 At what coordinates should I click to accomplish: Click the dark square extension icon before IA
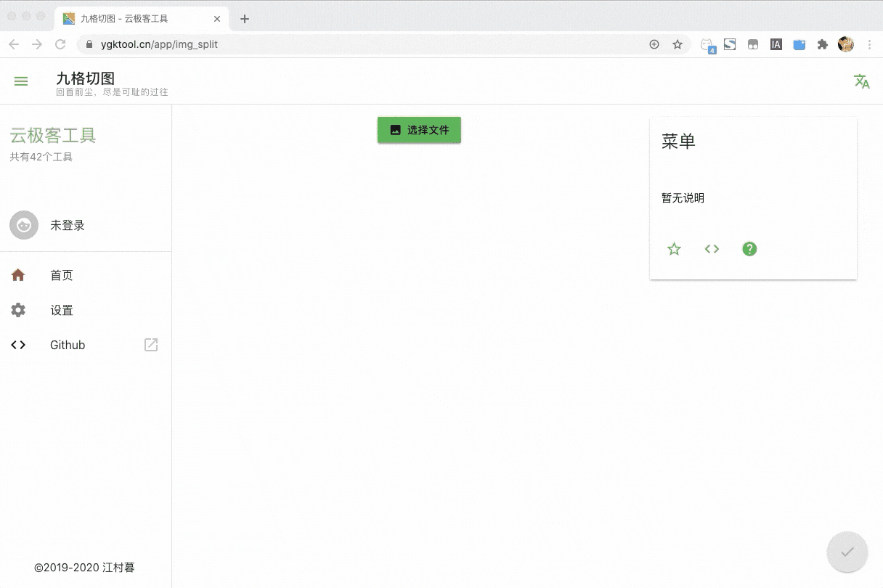click(753, 45)
